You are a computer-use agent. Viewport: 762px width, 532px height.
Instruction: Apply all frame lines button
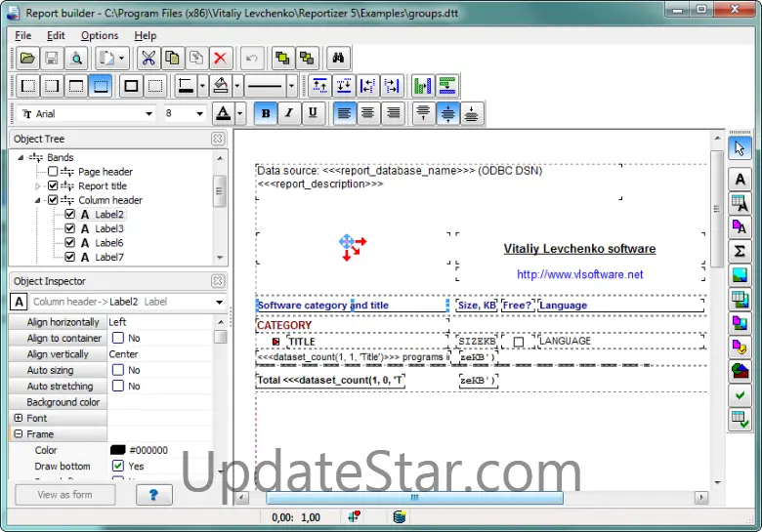pos(131,87)
